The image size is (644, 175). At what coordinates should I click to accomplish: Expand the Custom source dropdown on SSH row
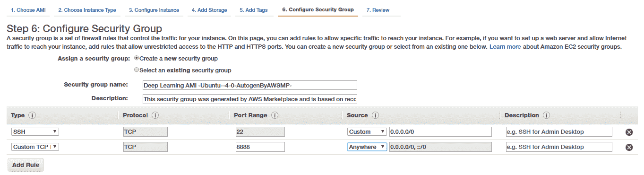[367, 131]
